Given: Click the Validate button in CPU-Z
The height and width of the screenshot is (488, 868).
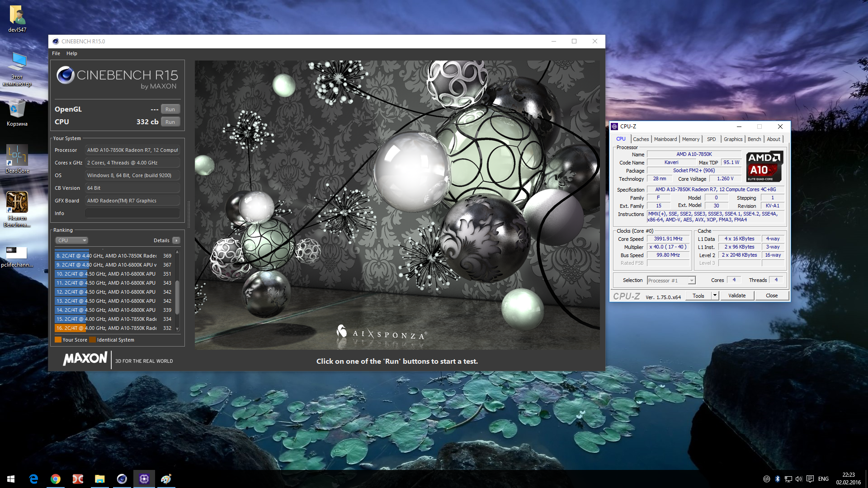Looking at the screenshot, I should pos(737,296).
